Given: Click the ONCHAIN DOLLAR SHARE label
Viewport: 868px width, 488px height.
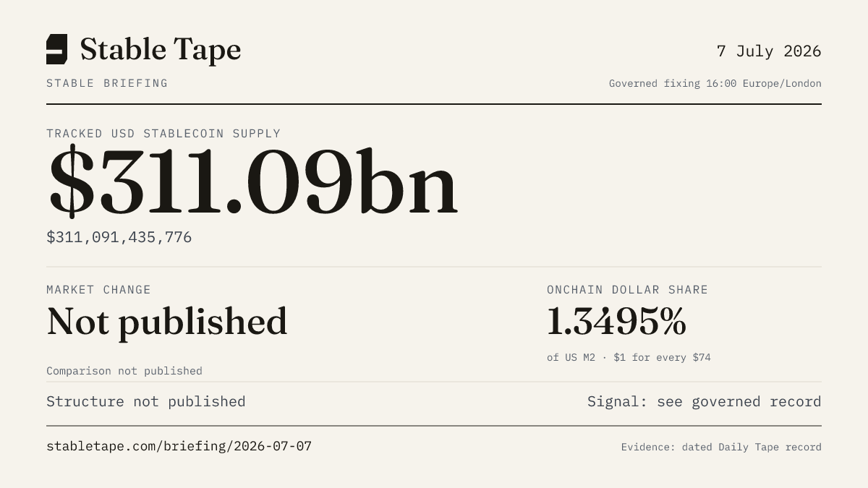Looking at the screenshot, I should tap(627, 290).
